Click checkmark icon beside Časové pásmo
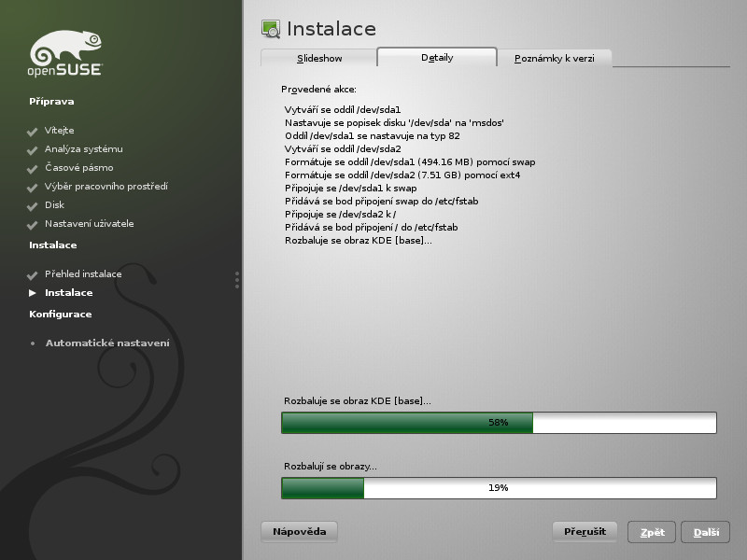 (33, 169)
